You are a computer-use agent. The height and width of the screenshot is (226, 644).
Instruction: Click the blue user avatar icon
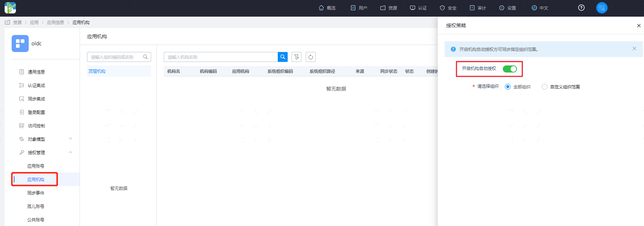(602, 8)
